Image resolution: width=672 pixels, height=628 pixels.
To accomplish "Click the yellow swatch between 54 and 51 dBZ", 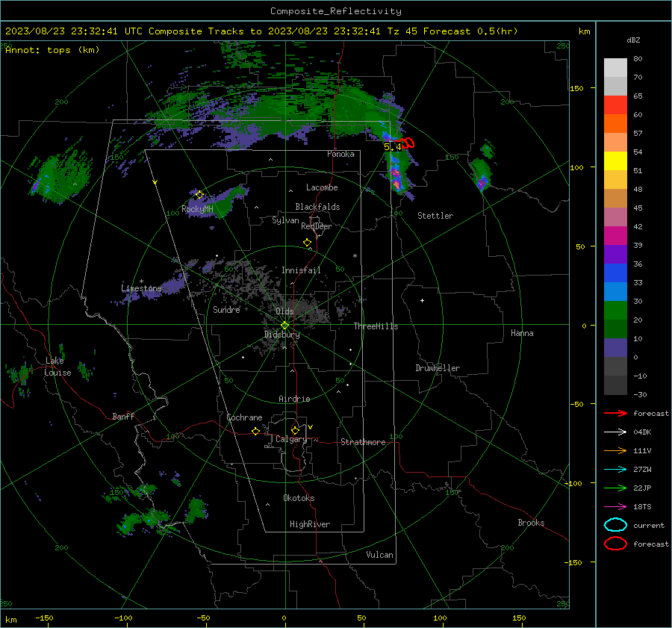I will [615, 161].
